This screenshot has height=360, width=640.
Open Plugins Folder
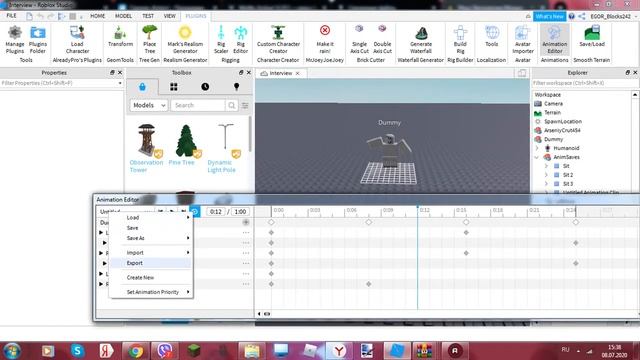point(38,40)
